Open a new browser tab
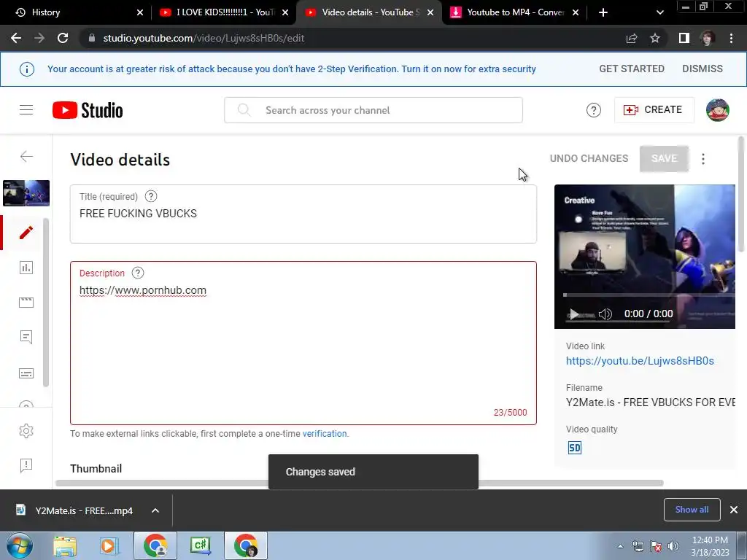Viewport: 747px width, 560px height. pyautogui.click(x=603, y=12)
